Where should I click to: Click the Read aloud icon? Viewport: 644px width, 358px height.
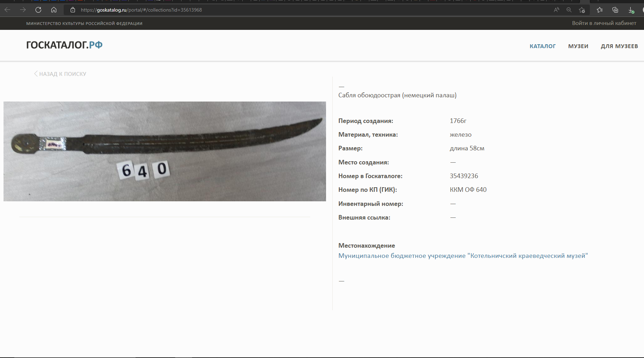pyautogui.click(x=556, y=10)
